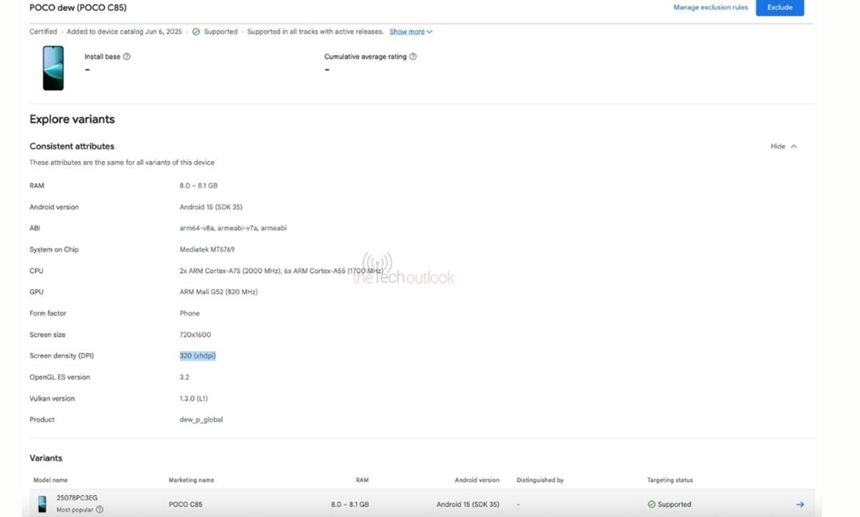The height and width of the screenshot is (517, 860).
Task: Open Manage exclusion rules link
Action: point(710,7)
